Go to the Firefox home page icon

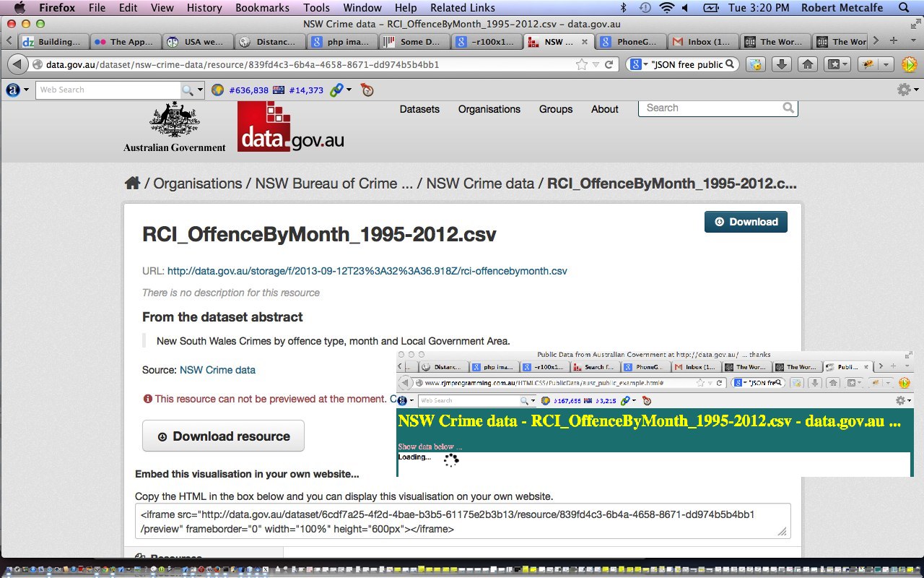coord(808,64)
